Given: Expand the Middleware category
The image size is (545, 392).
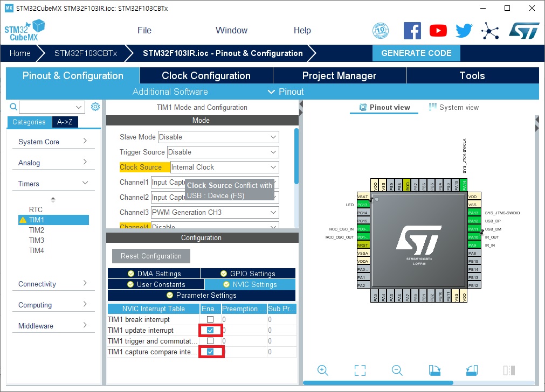Looking at the screenshot, I should 53,325.
